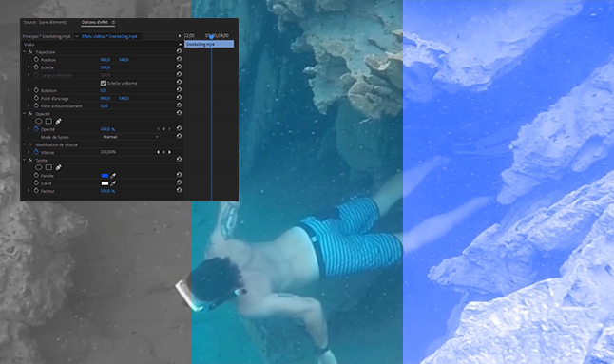Image resolution: width=614 pixels, height=364 pixels.
Task: Toggle animation stopwatch for Opacité
Action: tap(36, 128)
